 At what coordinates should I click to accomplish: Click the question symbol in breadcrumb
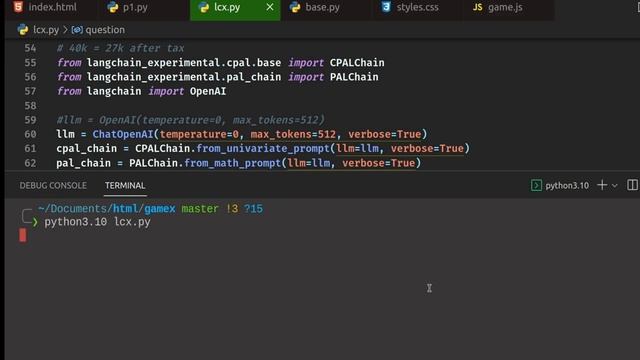point(105,30)
